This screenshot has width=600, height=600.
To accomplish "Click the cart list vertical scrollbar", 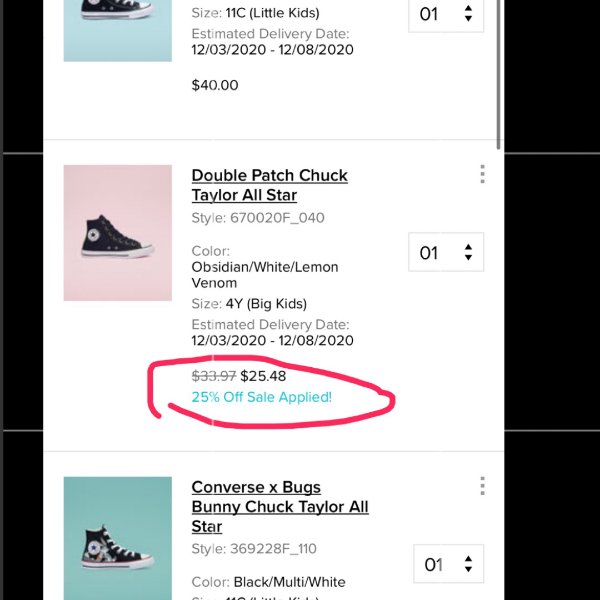I will [498, 75].
